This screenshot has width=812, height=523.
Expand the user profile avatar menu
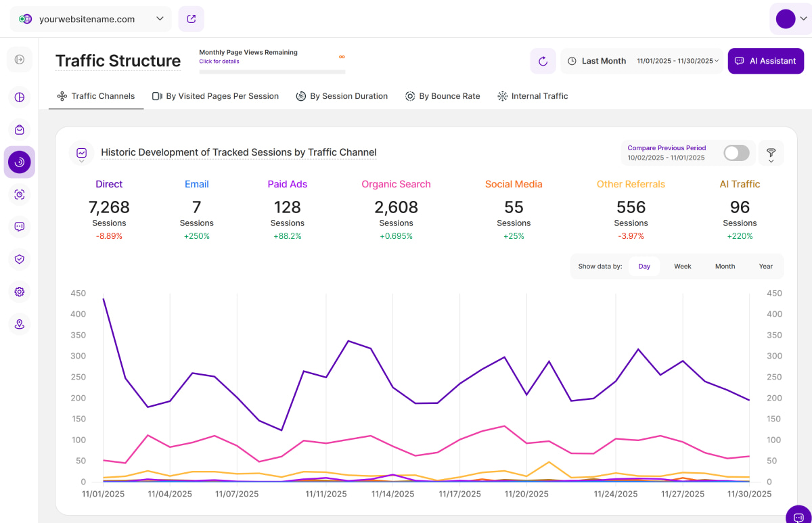(x=790, y=19)
